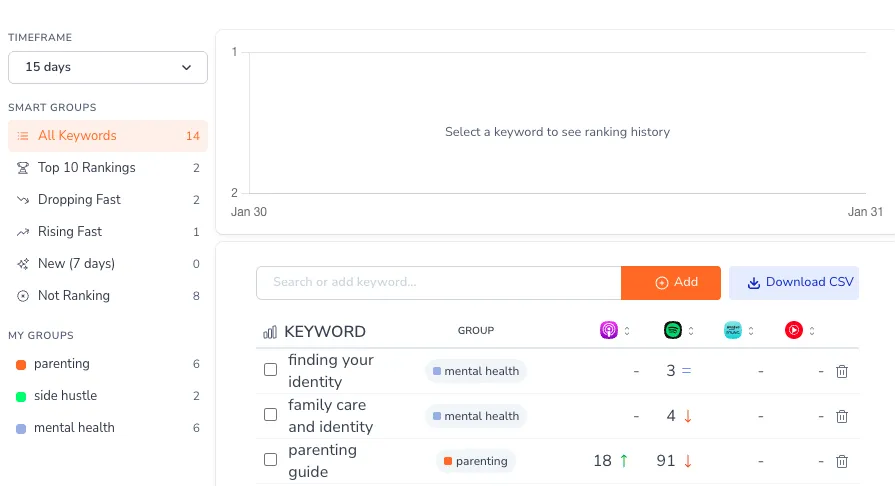Click the Spotify column icon
The image size is (895, 486).
[x=673, y=330]
